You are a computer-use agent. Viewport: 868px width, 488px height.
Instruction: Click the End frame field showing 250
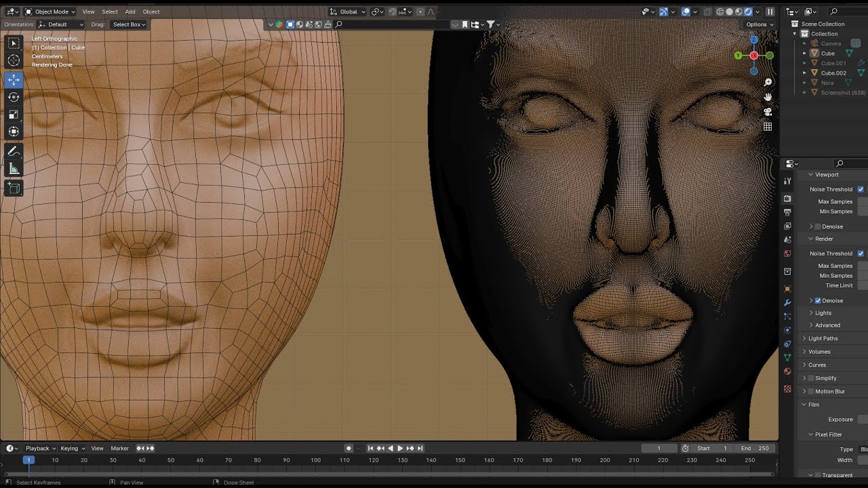click(x=756, y=448)
